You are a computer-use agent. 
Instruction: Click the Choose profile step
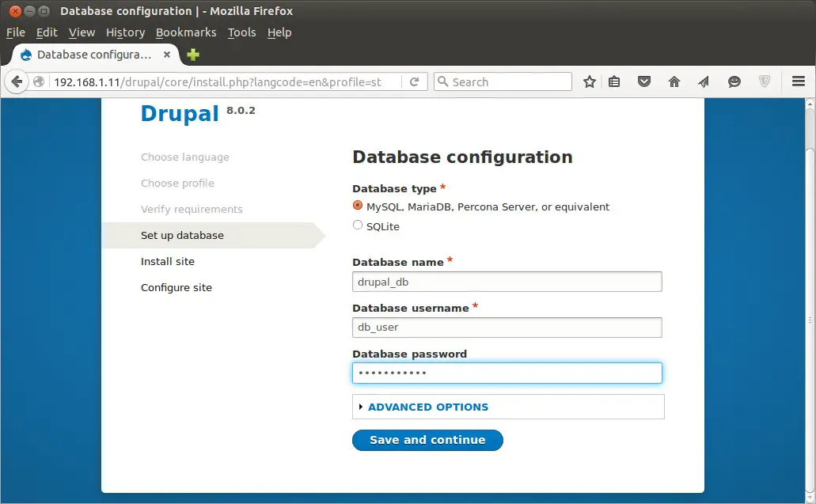pyautogui.click(x=177, y=183)
